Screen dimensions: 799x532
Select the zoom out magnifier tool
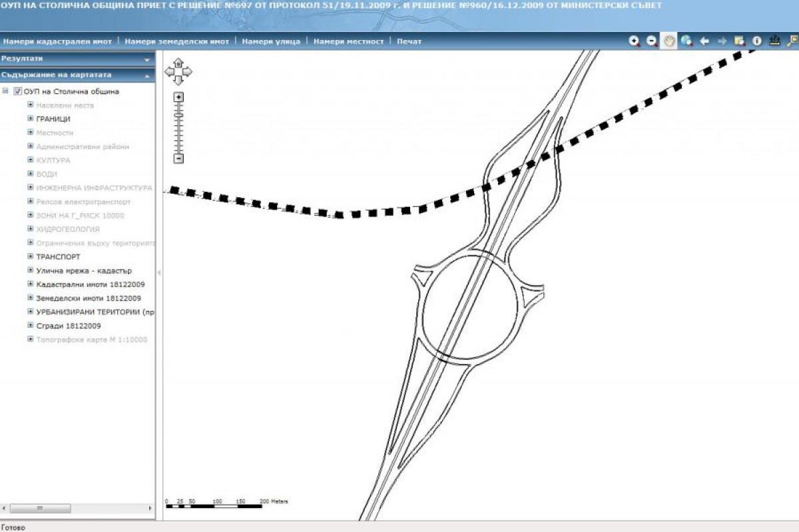pyautogui.click(x=652, y=41)
